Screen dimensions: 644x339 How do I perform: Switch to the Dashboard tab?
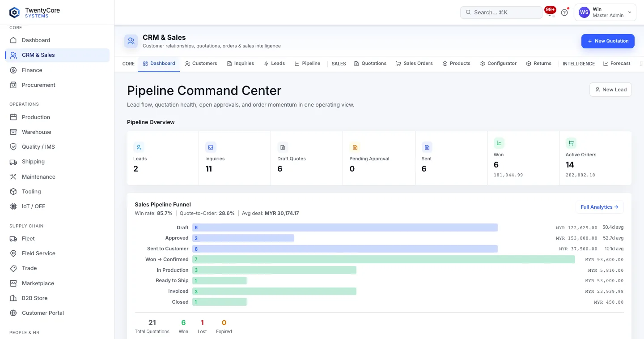(159, 64)
